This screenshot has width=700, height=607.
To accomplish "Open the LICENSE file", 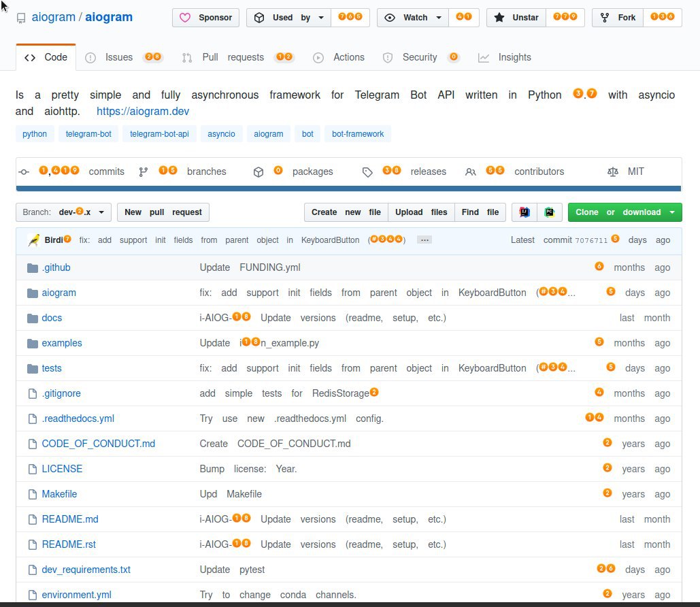I will (x=62, y=469).
